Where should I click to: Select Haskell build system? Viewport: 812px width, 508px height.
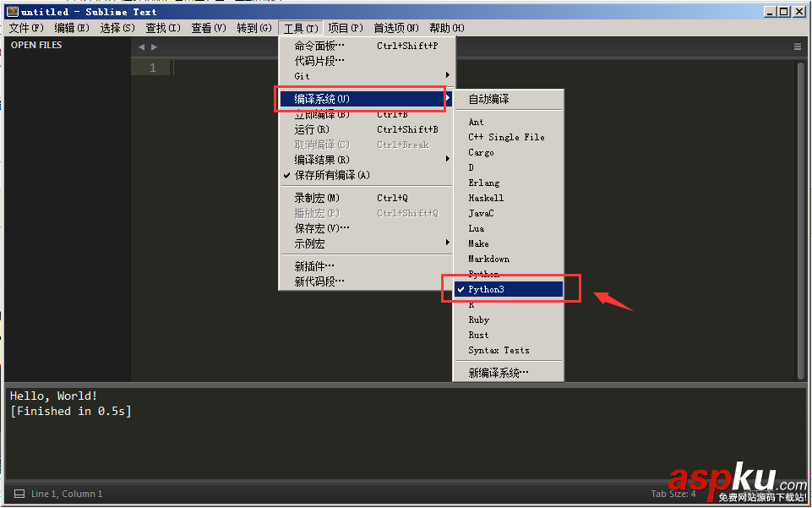click(509, 198)
